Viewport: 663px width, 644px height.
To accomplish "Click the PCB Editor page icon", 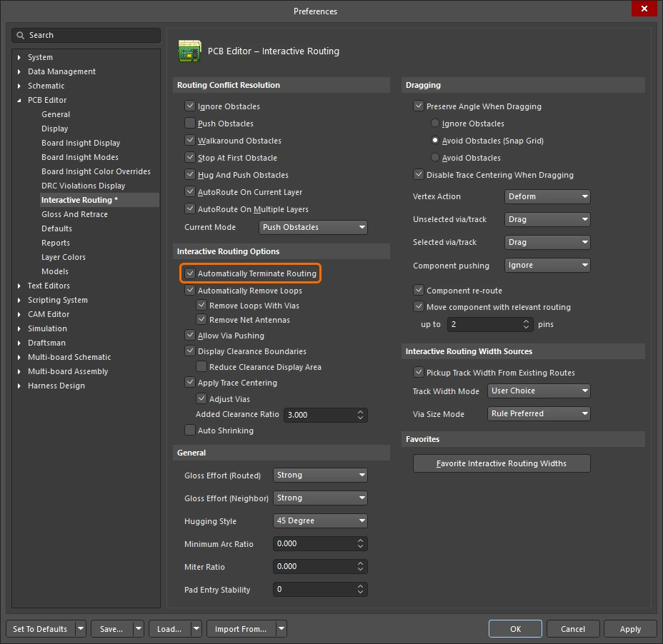I will (x=190, y=51).
